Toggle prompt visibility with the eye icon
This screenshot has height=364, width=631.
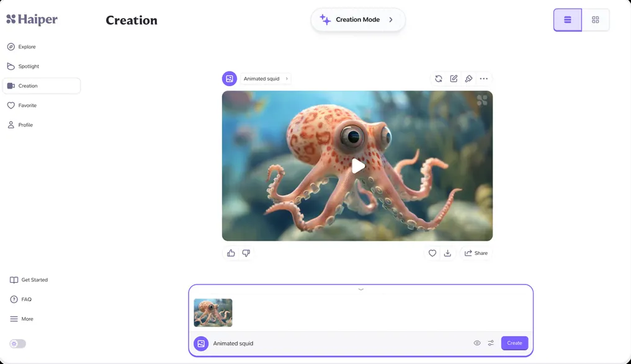click(x=477, y=343)
